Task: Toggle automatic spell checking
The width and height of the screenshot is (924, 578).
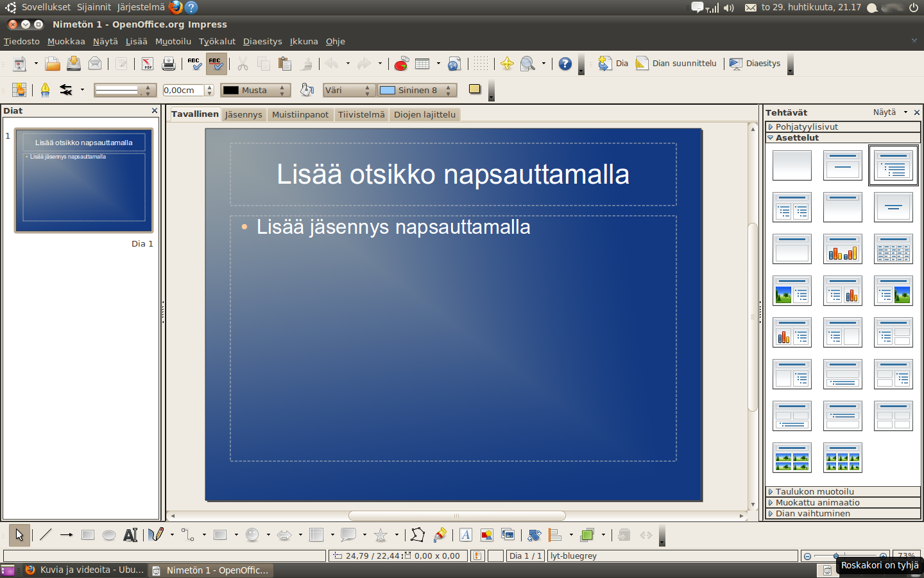Action: (216, 64)
